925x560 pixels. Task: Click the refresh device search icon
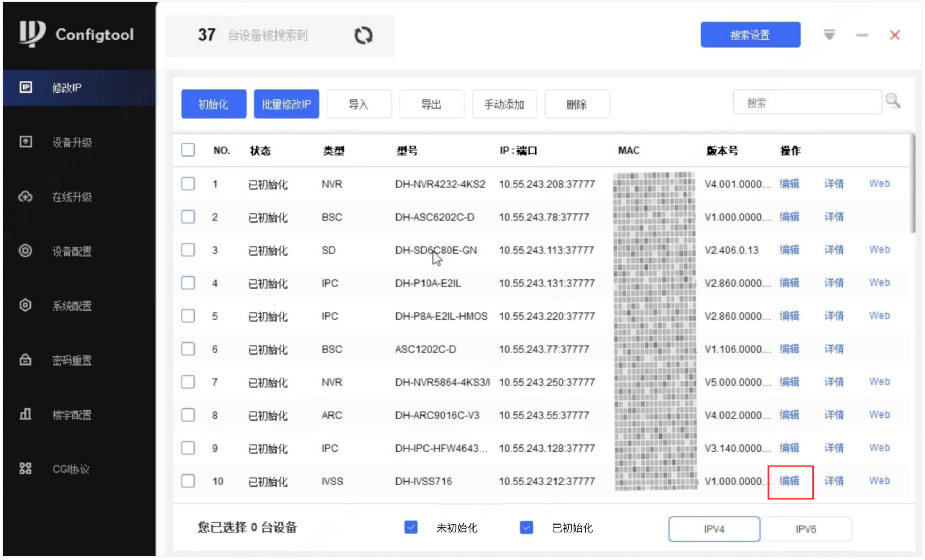(363, 35)
